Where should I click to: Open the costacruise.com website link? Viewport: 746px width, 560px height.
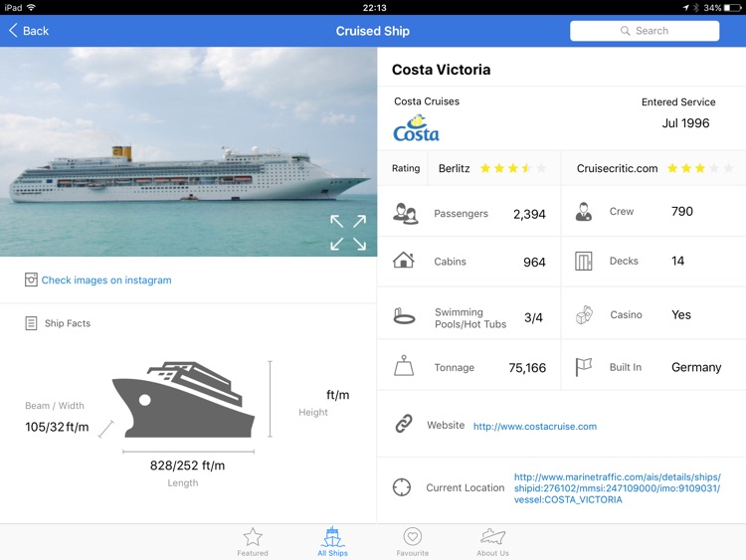coord(535,427)
